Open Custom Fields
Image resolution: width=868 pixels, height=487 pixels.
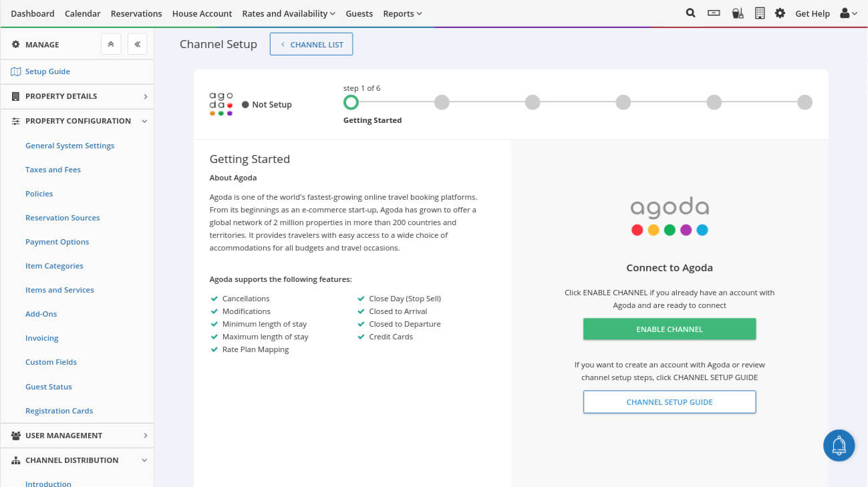[x=51, y=362]
